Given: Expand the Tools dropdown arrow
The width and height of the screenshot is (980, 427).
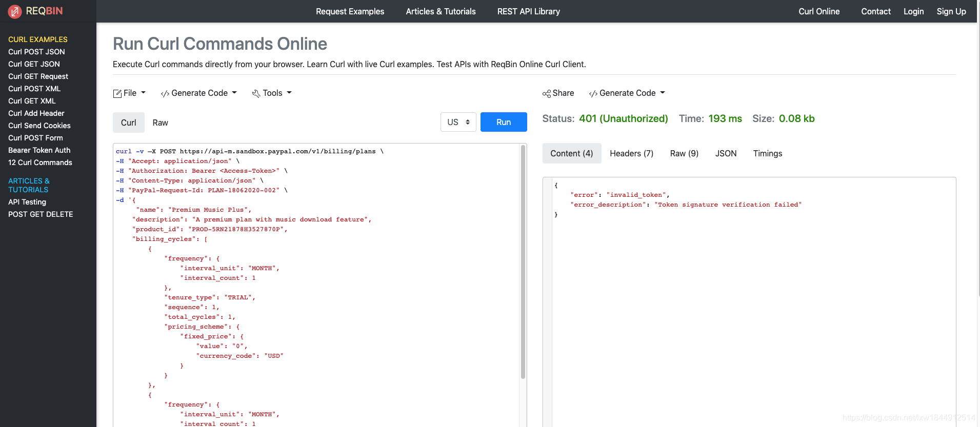Looking at the screenshot, I should point(289,93).
